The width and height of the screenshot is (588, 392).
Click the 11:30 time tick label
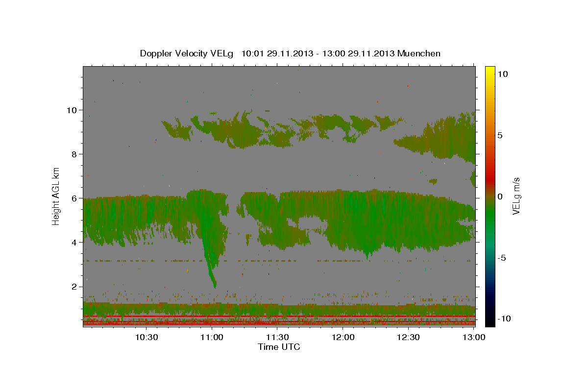click(x=277, y=337)
